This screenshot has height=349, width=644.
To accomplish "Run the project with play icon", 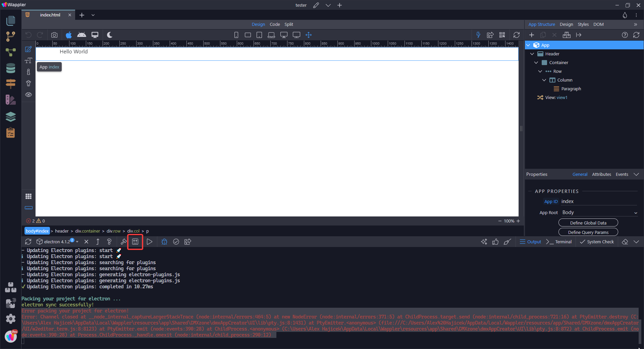I will pyautogui.click(x=150, y=242).
